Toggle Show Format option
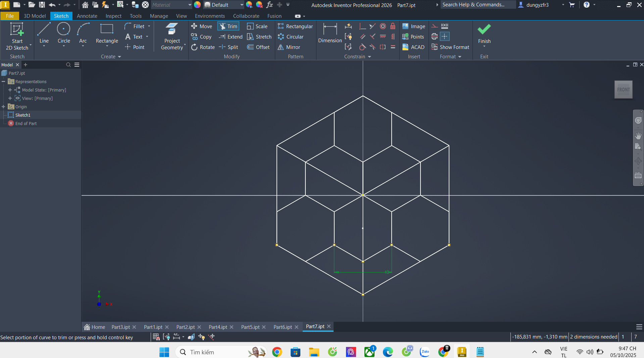This screenshot has width=644, height=358. 450,47
